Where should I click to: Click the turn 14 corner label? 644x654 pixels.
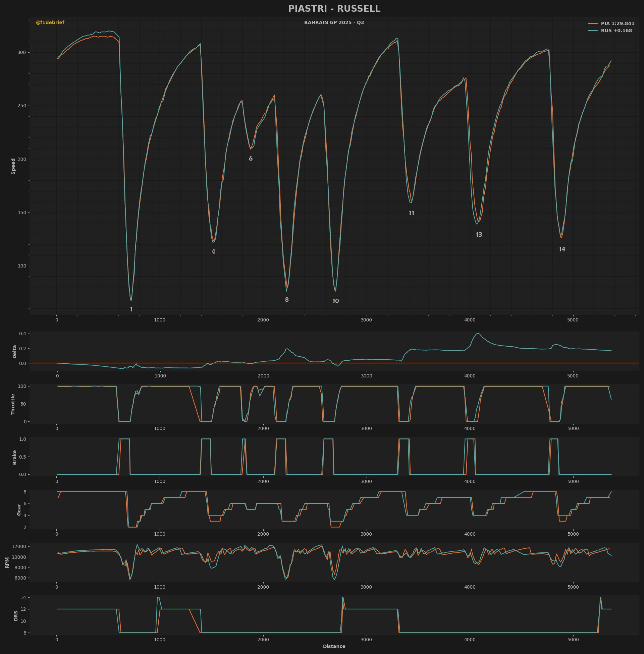562,250
